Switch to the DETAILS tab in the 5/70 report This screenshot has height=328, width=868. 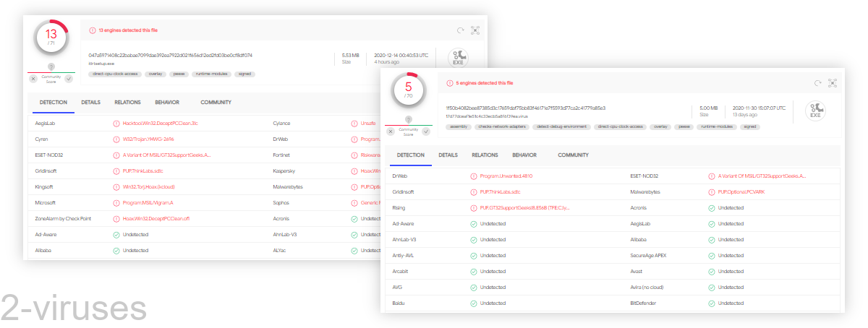pyautogui.click(x=448, y=155)
